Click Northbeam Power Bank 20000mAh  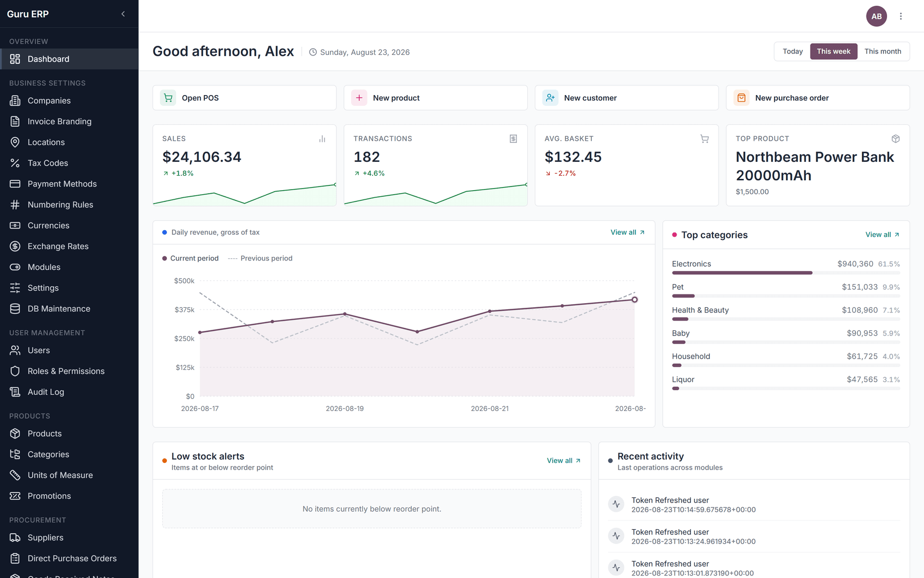(x=815, y=166)
